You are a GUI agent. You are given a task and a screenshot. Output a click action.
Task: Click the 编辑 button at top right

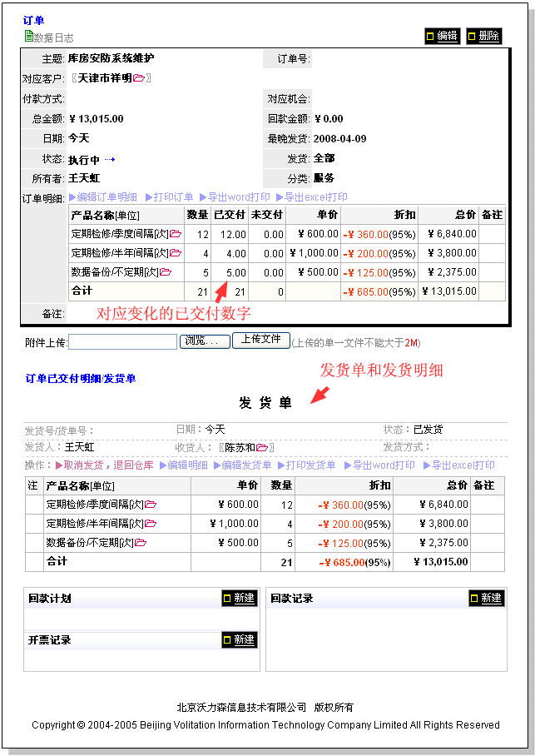click(442, 36)
